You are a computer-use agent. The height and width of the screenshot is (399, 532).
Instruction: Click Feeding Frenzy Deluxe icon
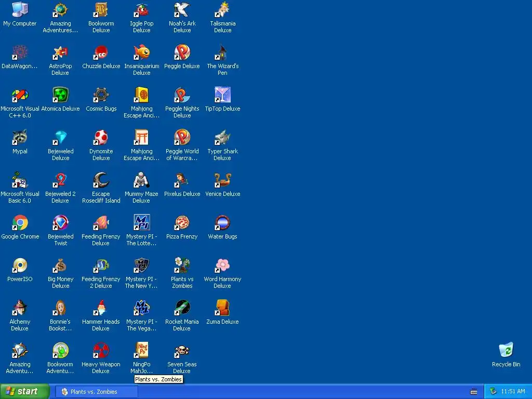(x=101, y=223)
